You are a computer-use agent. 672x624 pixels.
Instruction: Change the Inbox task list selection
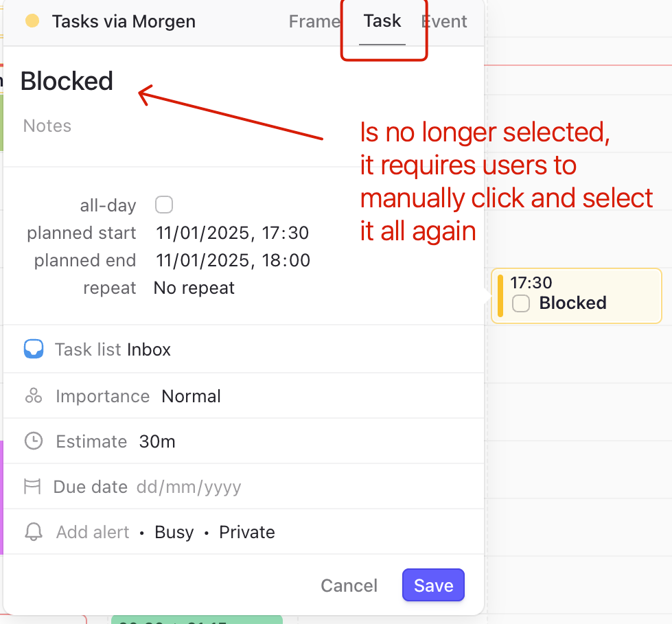[x=149, y=349]
